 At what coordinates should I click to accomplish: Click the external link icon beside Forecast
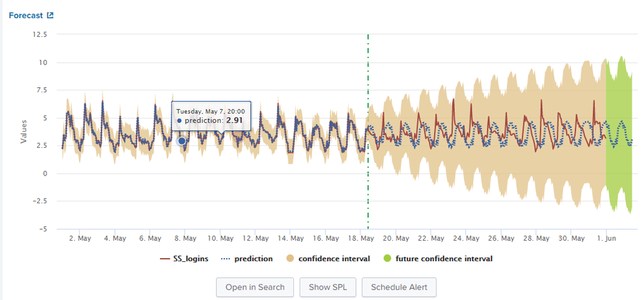[50, 15]
